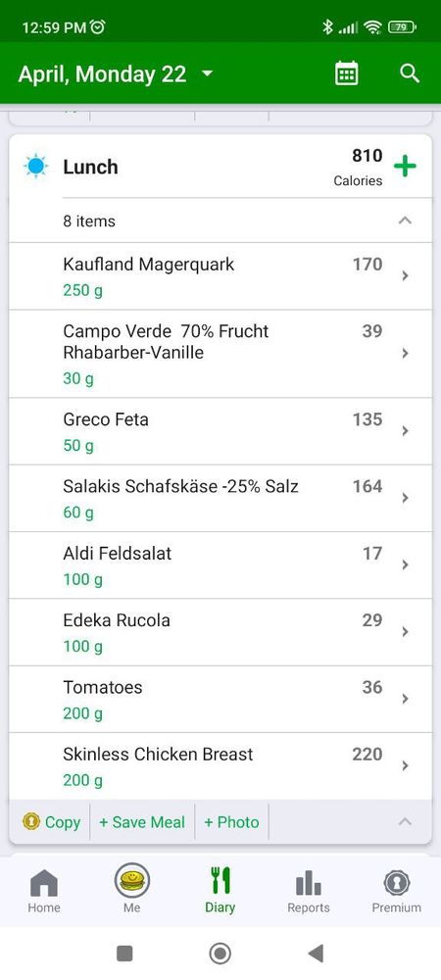
Task: Tap + Save Meal button
Action: (x=142, y=822)
